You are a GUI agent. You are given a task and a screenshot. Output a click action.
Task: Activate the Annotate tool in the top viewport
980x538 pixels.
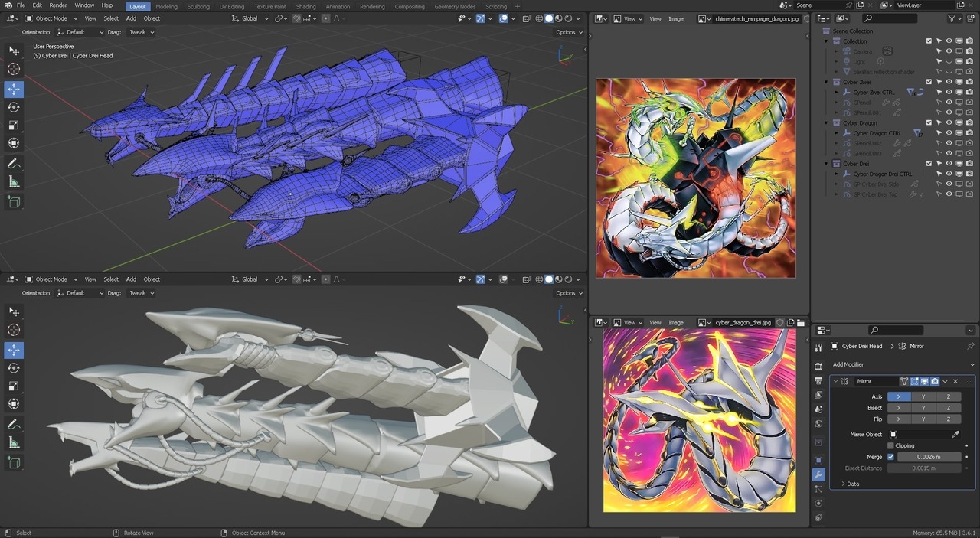(x=14, y=164)
